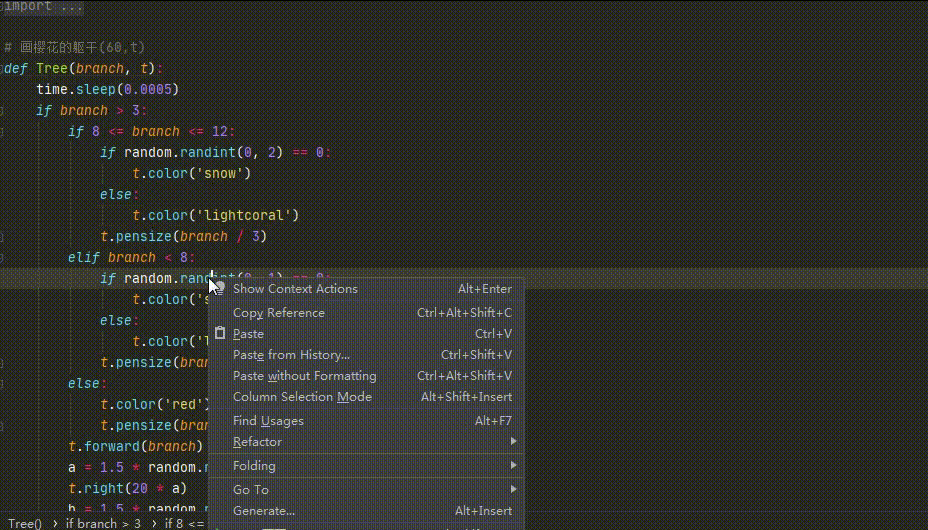
Task: Open the Refactor submenu arrow
Action: point(513,442)
